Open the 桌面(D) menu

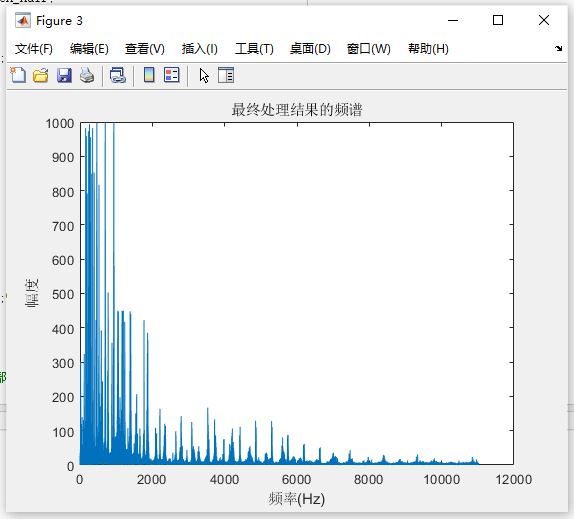tap(310, 48)
